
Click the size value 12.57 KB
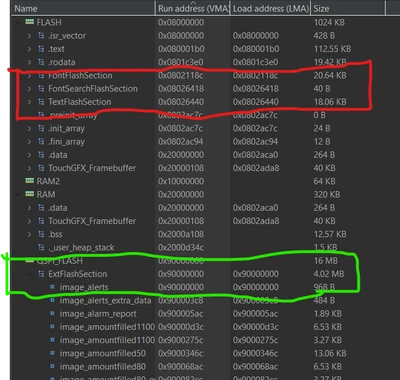pos(330,234)
